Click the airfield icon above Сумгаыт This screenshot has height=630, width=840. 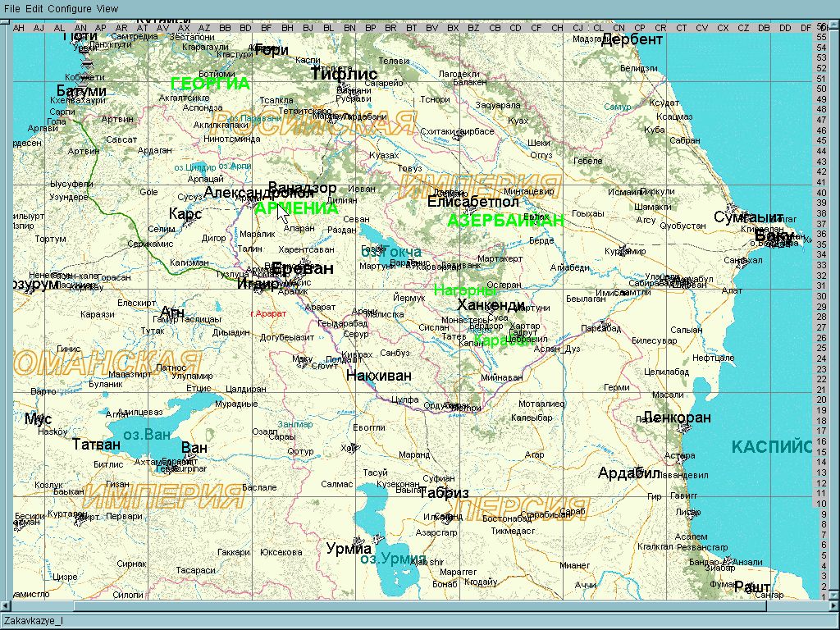click(x=733, y=208)
